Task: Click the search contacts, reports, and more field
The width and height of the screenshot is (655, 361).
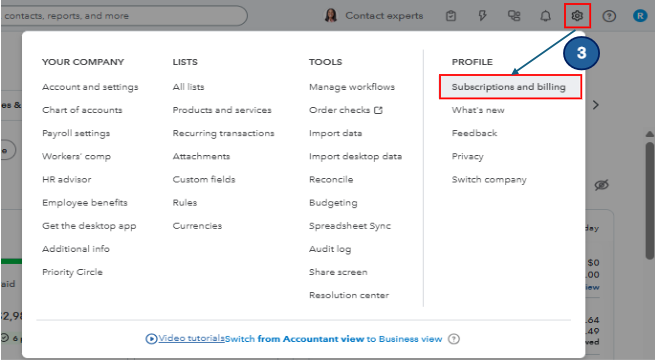Action: (x=123, y=16)
